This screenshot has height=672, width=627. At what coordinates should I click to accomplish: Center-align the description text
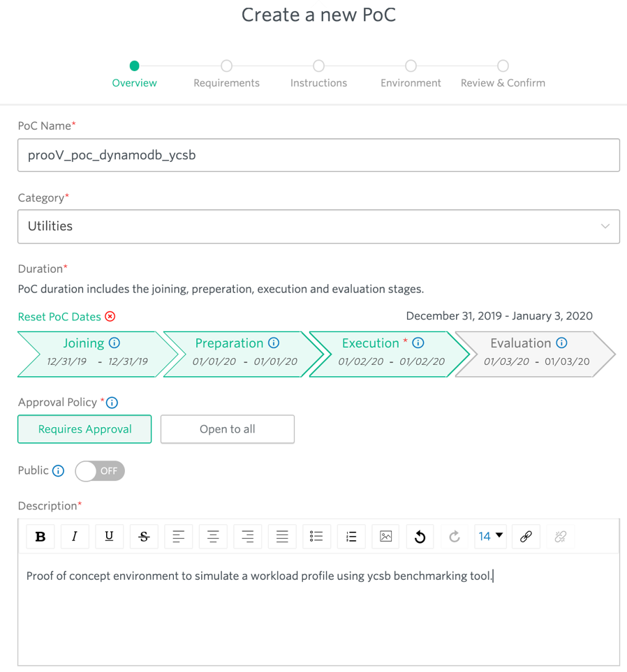pyautogui.click(x=213, y=536)
